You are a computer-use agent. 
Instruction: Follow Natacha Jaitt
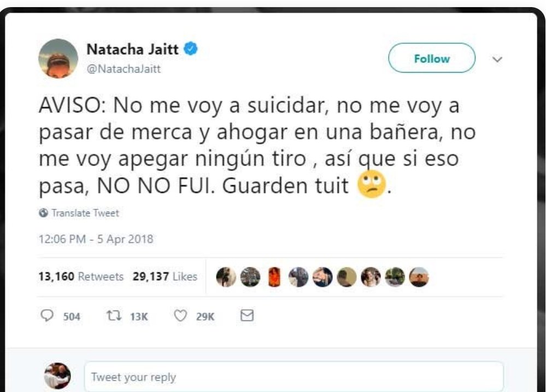[x=432, y=58]
